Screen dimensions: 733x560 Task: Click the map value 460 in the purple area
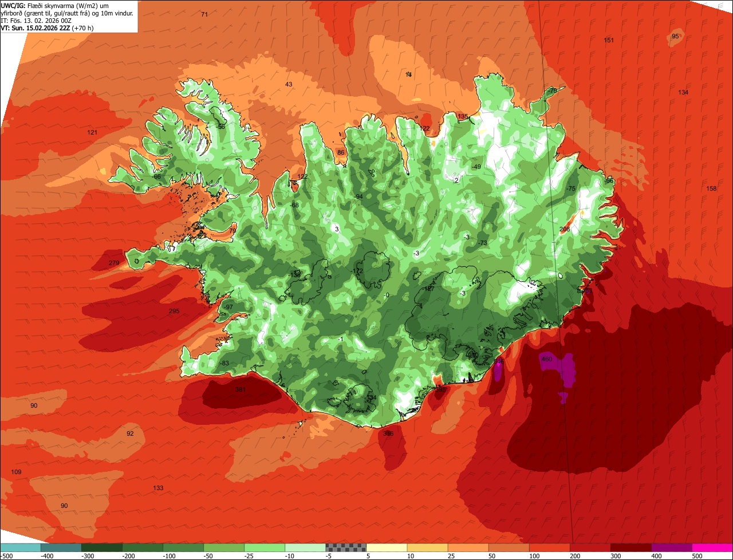[547, 359]
